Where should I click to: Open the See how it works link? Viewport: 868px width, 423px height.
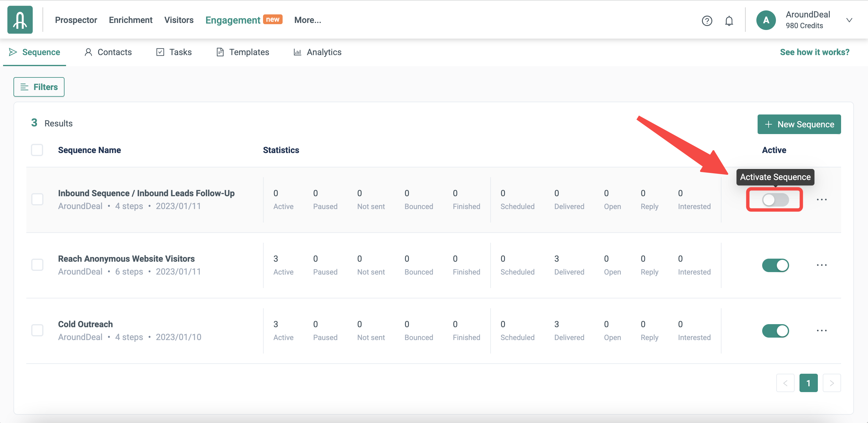pyautogui.click(x=814, y=52)
